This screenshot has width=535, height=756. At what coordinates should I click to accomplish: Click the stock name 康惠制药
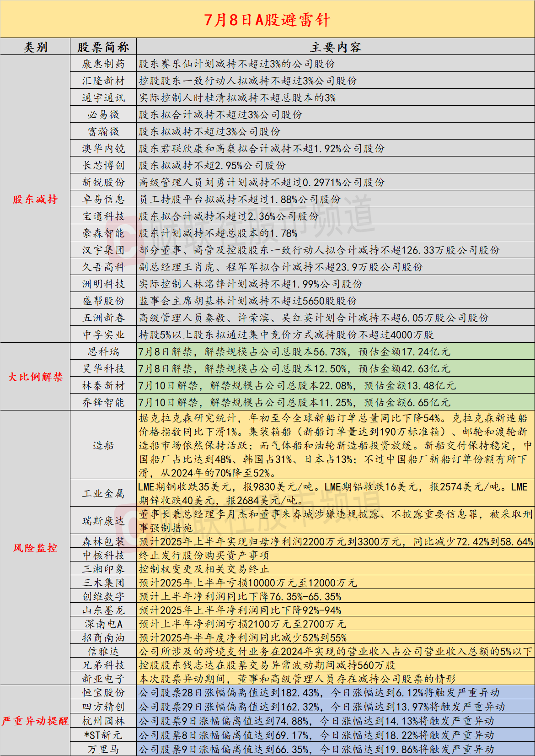(103, 64)
